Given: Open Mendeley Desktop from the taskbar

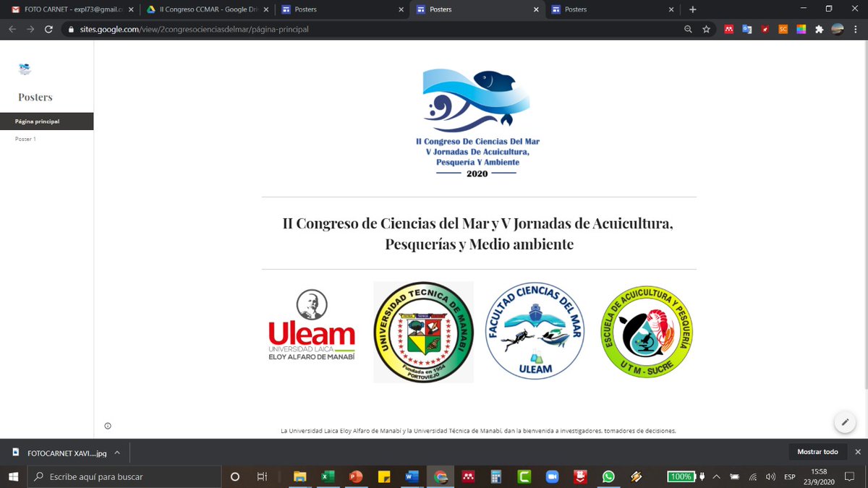Looking at the screenshot, I should click(468, 476).
